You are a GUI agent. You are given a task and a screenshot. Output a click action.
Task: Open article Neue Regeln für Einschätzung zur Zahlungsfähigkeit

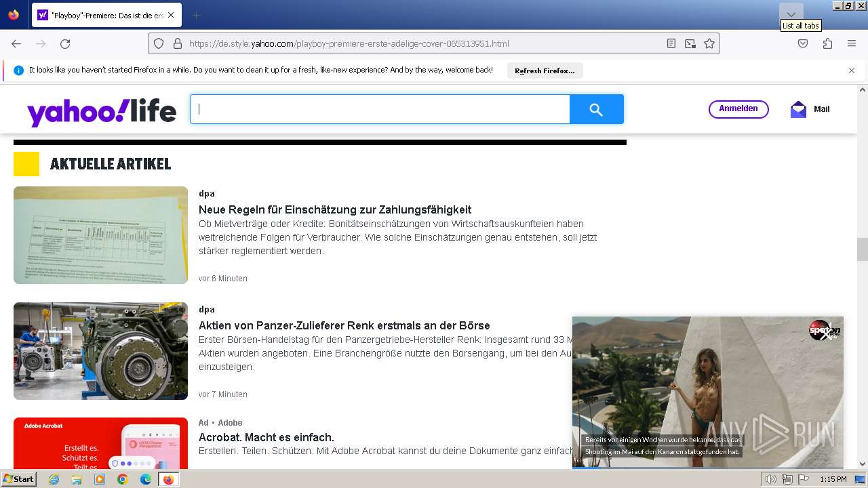(x=335, y=210)
